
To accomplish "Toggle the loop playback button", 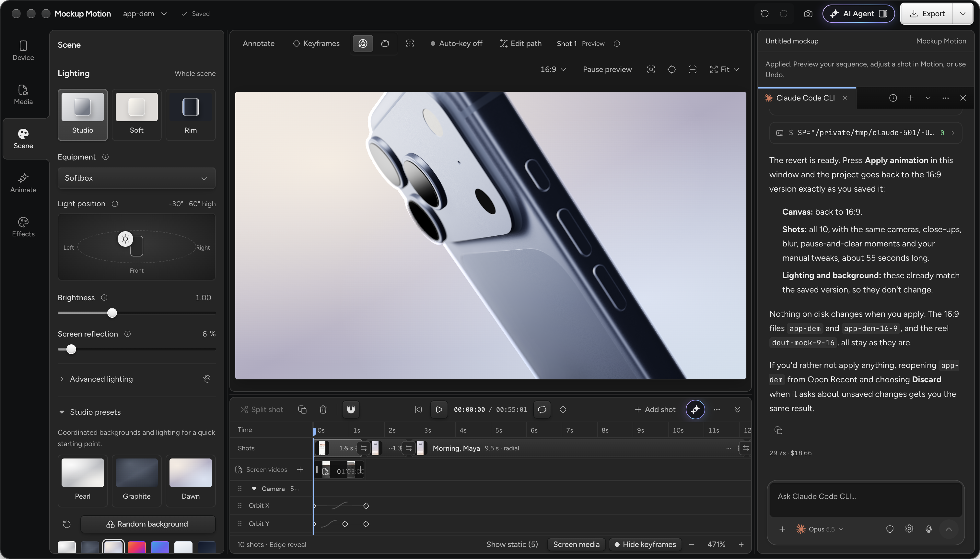I will pos(542,409).
